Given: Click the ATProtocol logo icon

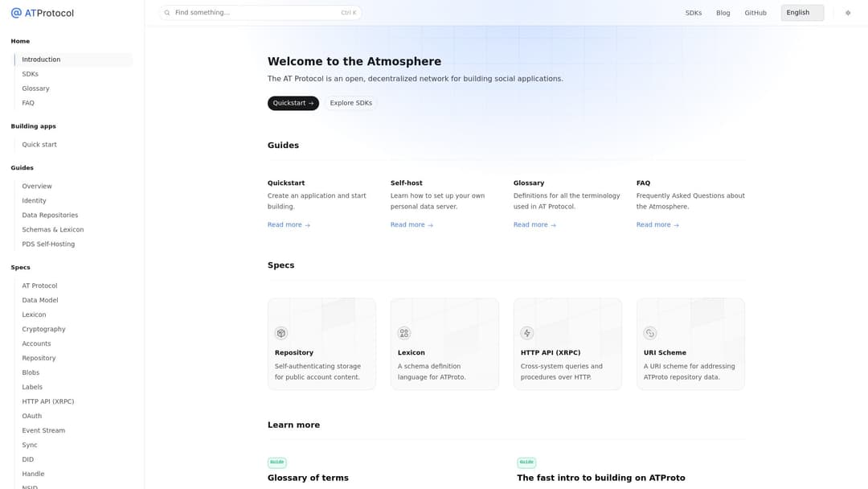Looking at the screenshot, I should [x=17, y=13].
